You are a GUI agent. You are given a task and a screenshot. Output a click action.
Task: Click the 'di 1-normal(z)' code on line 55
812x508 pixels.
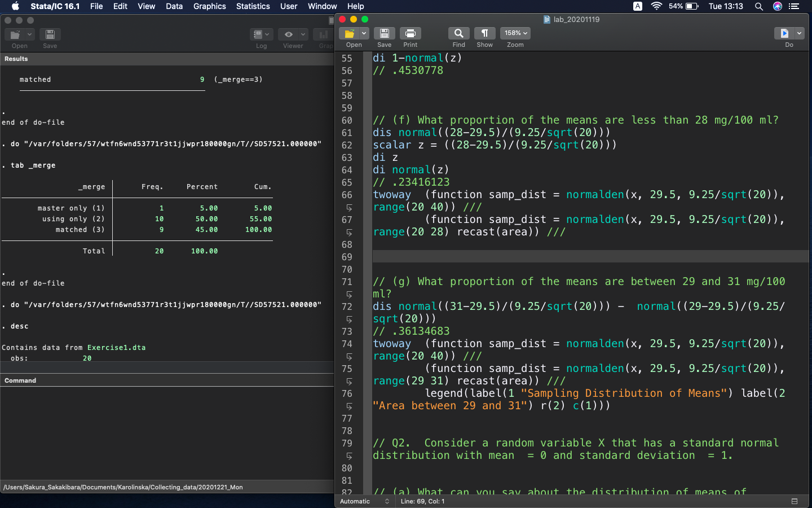pyautogui.click(x=417, y=58)
